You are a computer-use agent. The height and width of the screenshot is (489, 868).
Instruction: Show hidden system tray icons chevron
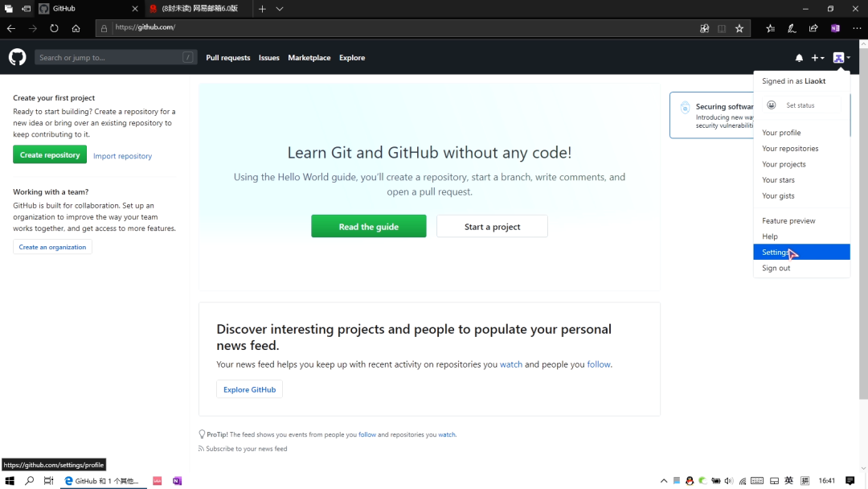[664, 481]
